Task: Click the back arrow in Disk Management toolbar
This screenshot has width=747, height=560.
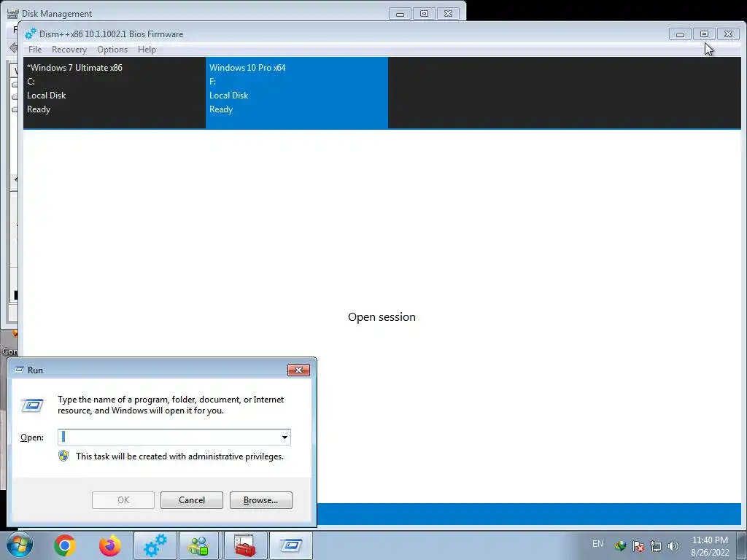Action: point(13,47)
